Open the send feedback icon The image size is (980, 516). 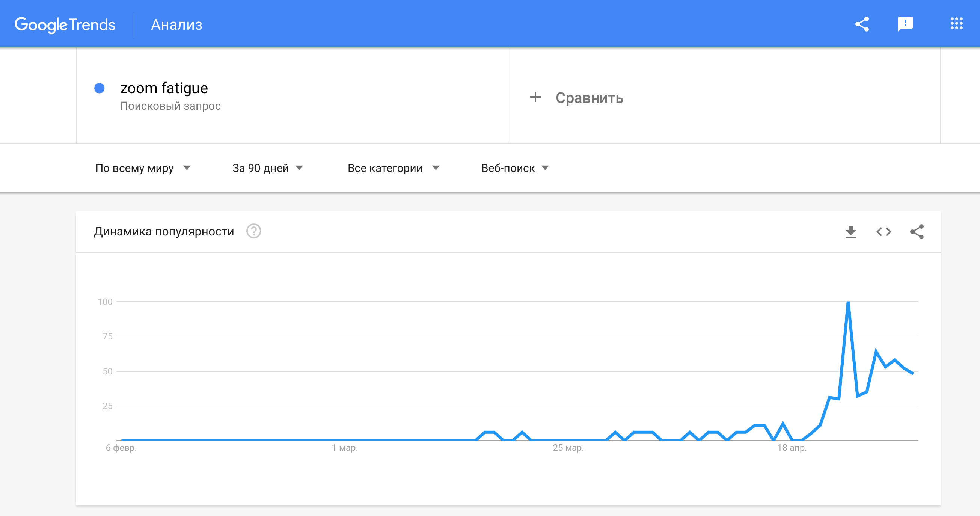tap(905, 24)
